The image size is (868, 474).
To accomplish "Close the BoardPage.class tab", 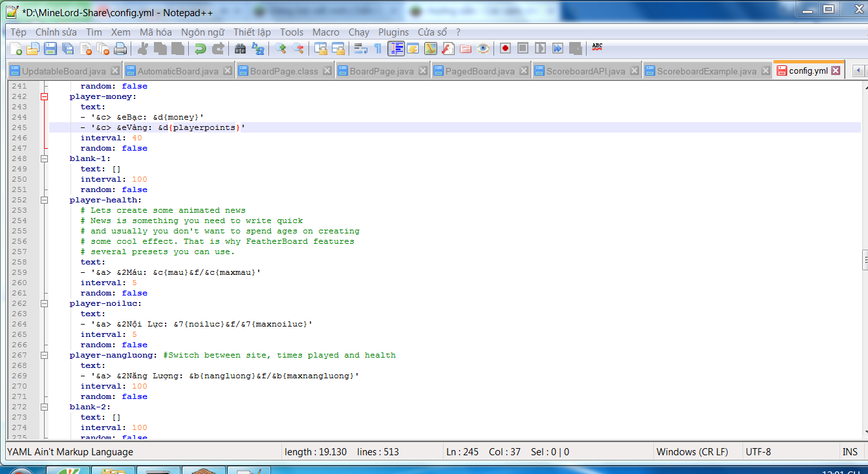I will [327, 71].
